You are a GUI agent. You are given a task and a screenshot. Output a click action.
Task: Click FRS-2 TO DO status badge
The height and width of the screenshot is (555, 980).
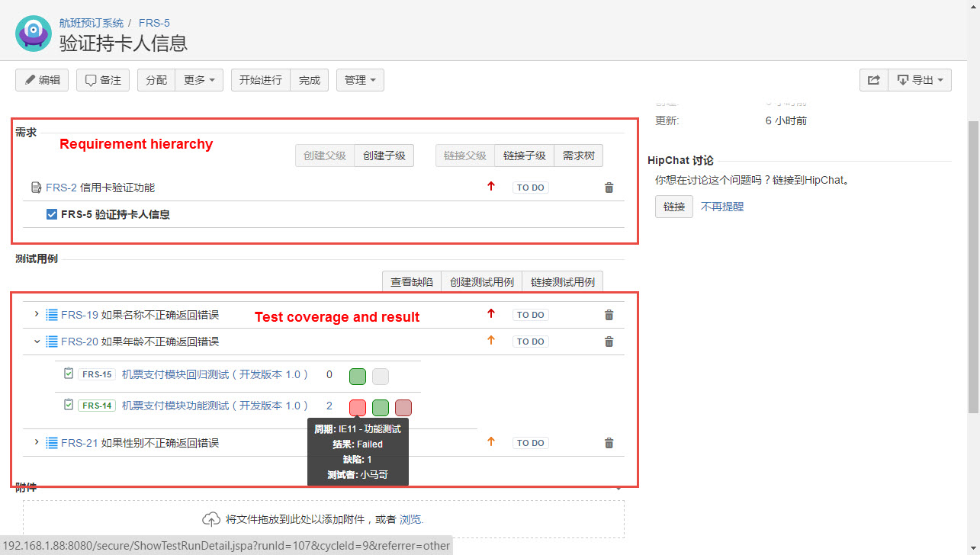tap(531, 188)
